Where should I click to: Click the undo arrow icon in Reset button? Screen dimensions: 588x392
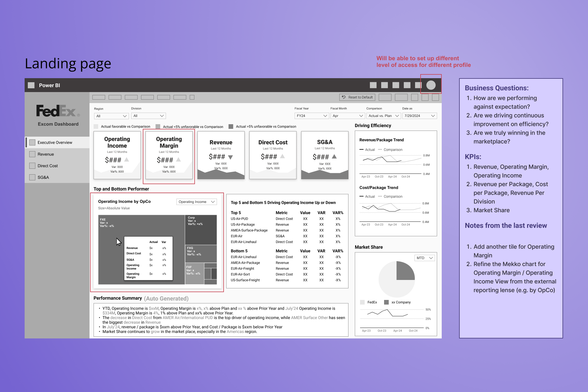[x=344, y=97]
